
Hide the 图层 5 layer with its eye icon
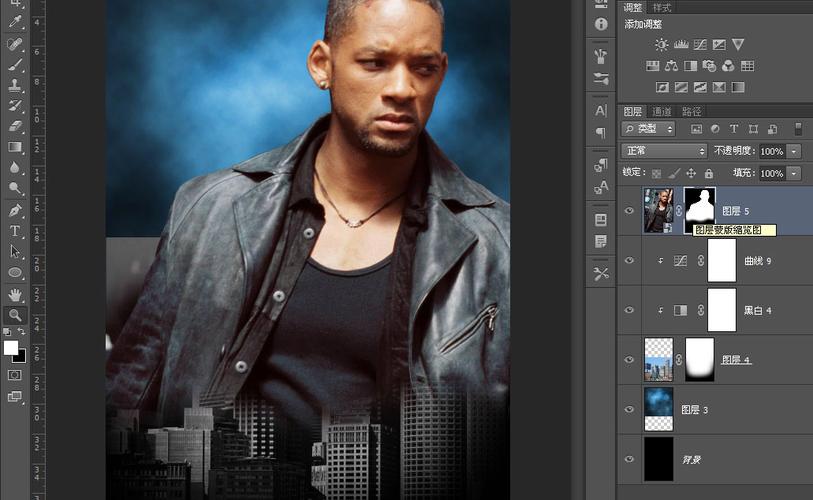(629, 211)
